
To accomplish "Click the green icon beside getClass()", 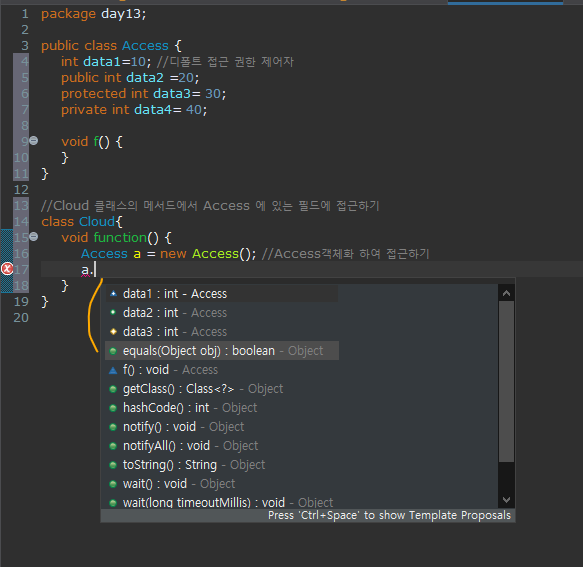I will tap(113, 389).
